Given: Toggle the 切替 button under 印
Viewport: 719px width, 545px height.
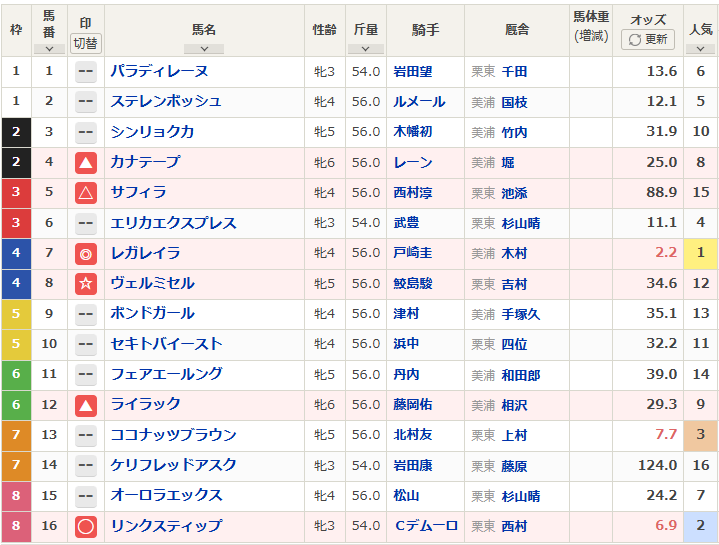Looking at the screenshot, I should pyautogui.click(x=86, y=43).
